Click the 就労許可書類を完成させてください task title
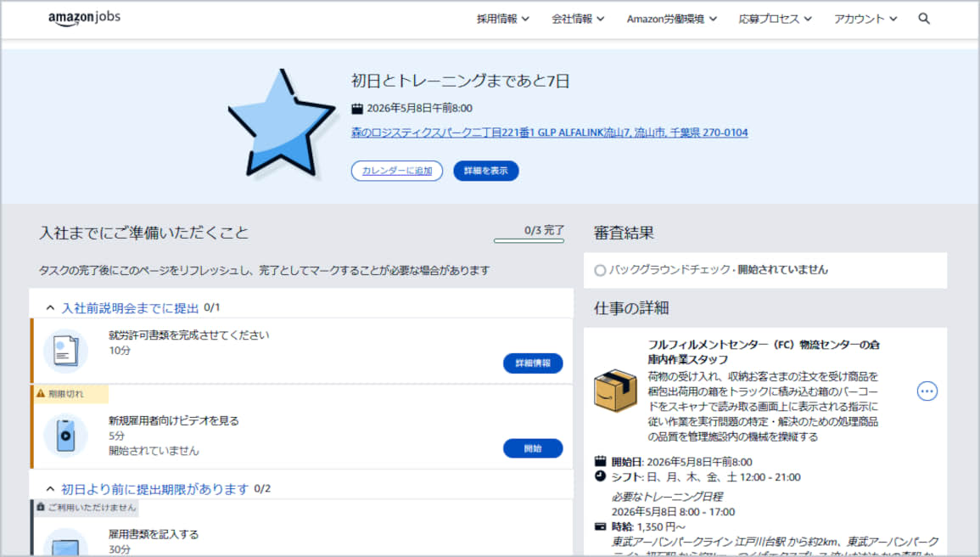Screen dimensions: 980x557 [188, 335]
